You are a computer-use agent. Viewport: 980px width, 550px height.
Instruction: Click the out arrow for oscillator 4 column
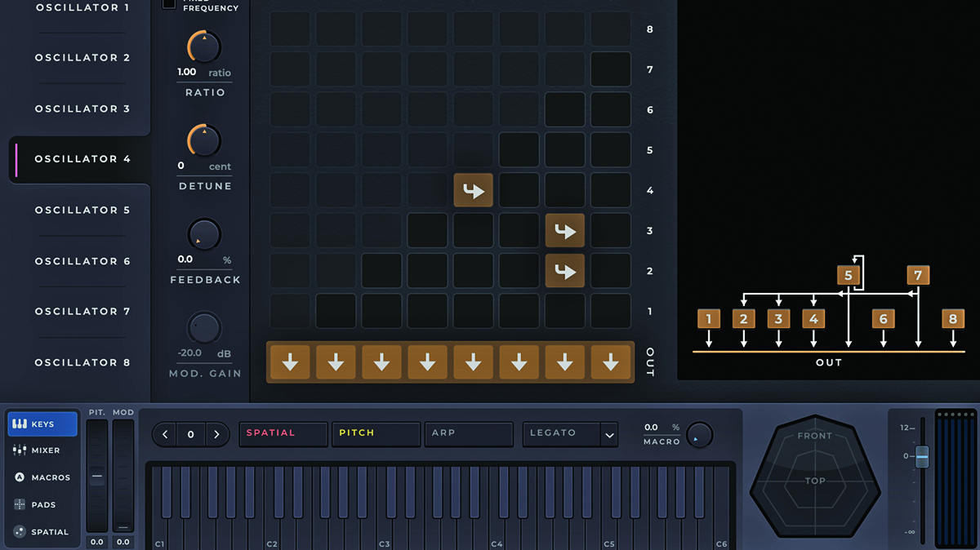point(427,363)
